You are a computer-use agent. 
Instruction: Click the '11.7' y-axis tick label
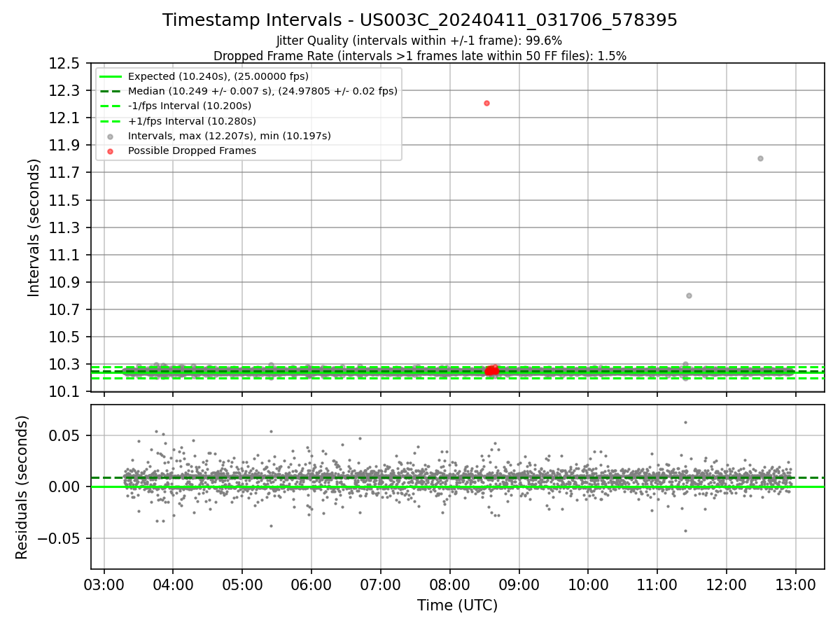tap(64, 173)
